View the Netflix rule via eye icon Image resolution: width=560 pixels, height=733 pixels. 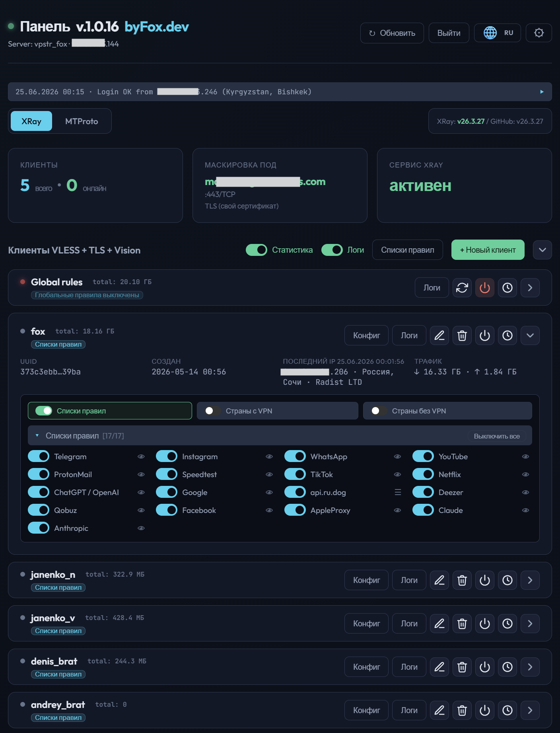[x=525, y=474]
